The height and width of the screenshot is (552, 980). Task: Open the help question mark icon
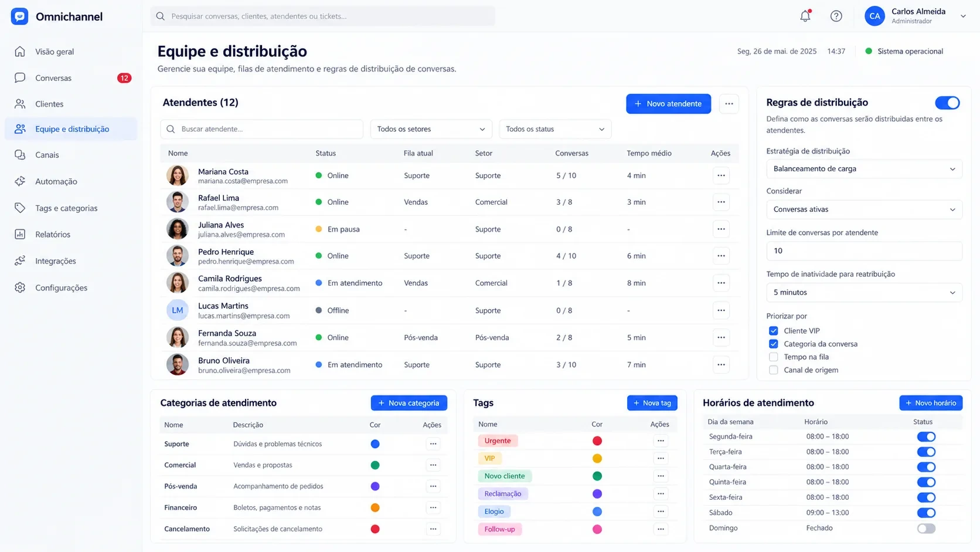(836, 16)
